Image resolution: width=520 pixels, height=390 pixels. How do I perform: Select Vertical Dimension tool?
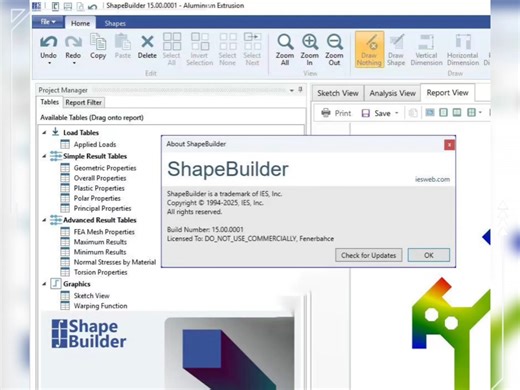(x=426, y=49)
